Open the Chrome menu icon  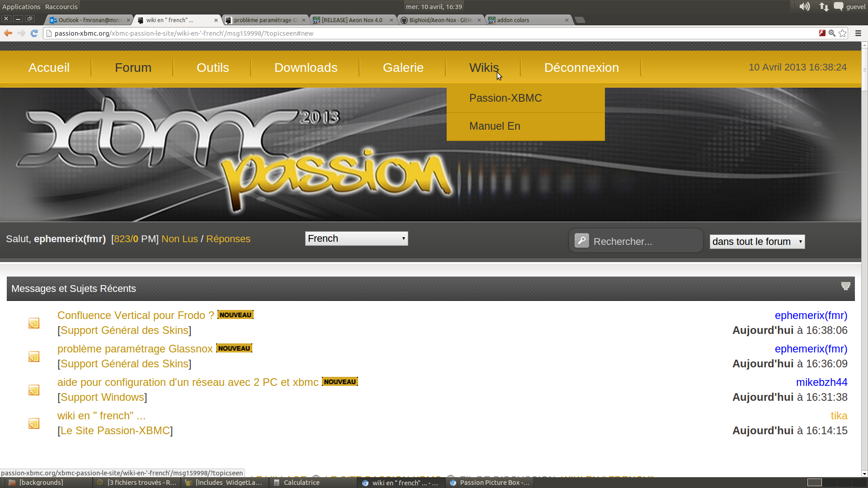(858, 33)
